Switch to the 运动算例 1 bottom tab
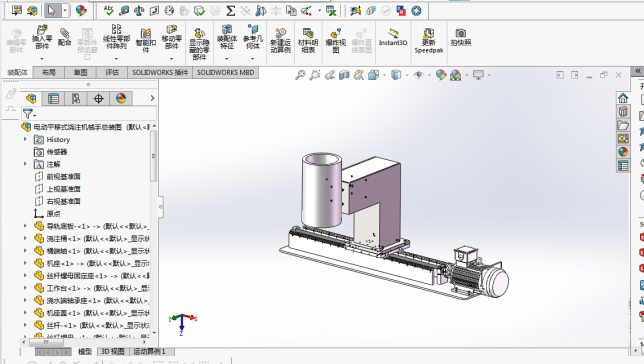 (150, 352)
